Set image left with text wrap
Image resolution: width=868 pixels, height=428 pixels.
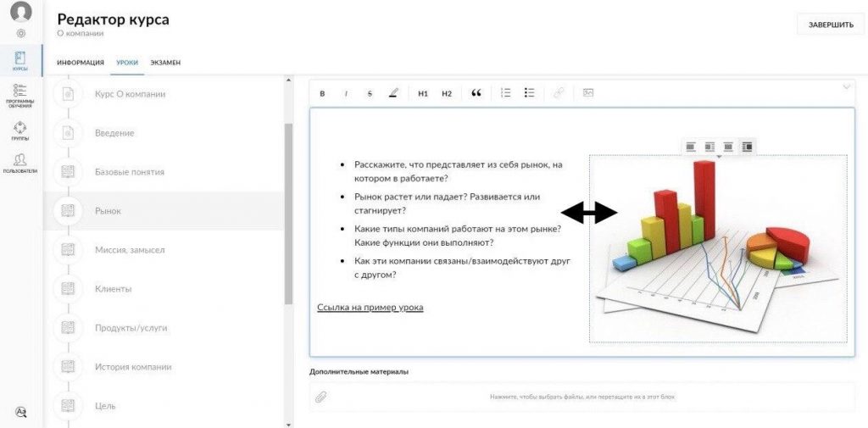point(709,147)
